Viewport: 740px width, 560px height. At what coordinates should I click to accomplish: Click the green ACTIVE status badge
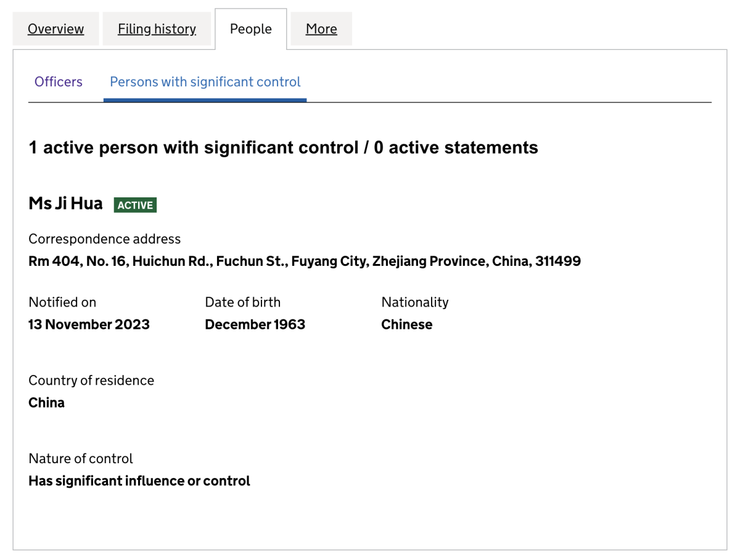pos(136,205)
